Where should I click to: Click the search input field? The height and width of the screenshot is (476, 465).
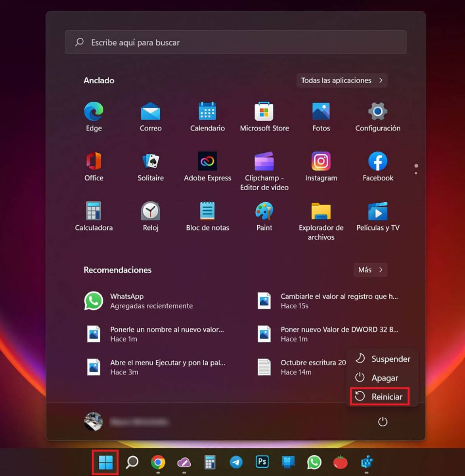point(235,42)
